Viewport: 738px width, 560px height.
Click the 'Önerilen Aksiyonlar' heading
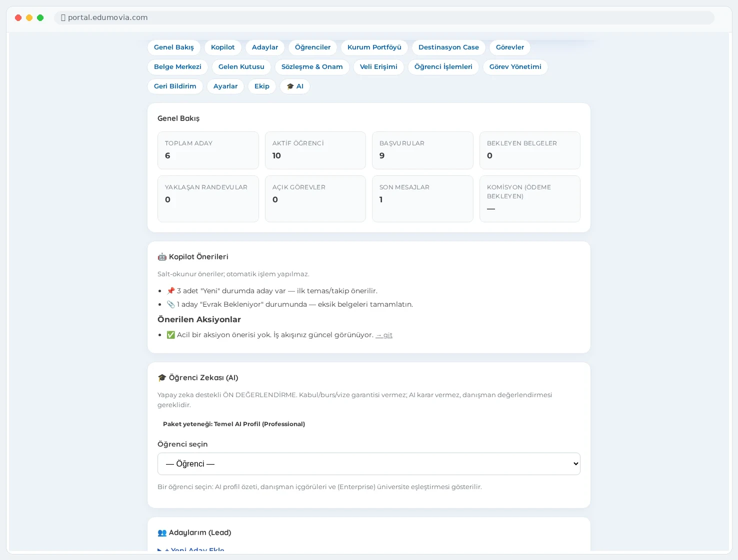tap(199, 320)
